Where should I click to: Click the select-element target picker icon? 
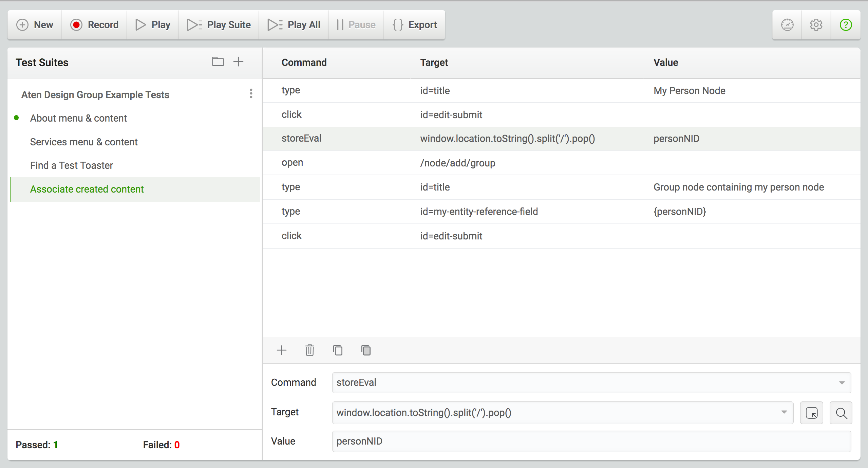(812, 413)
